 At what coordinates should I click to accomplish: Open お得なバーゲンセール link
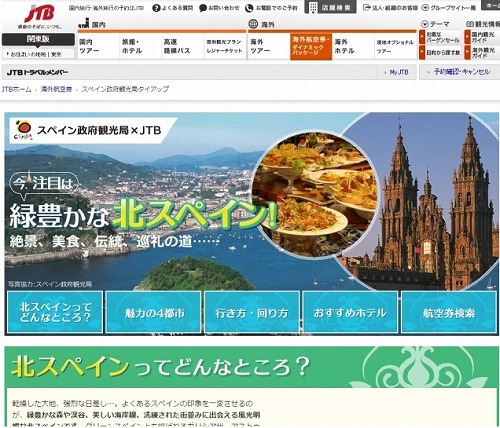[x=440, y=37]
